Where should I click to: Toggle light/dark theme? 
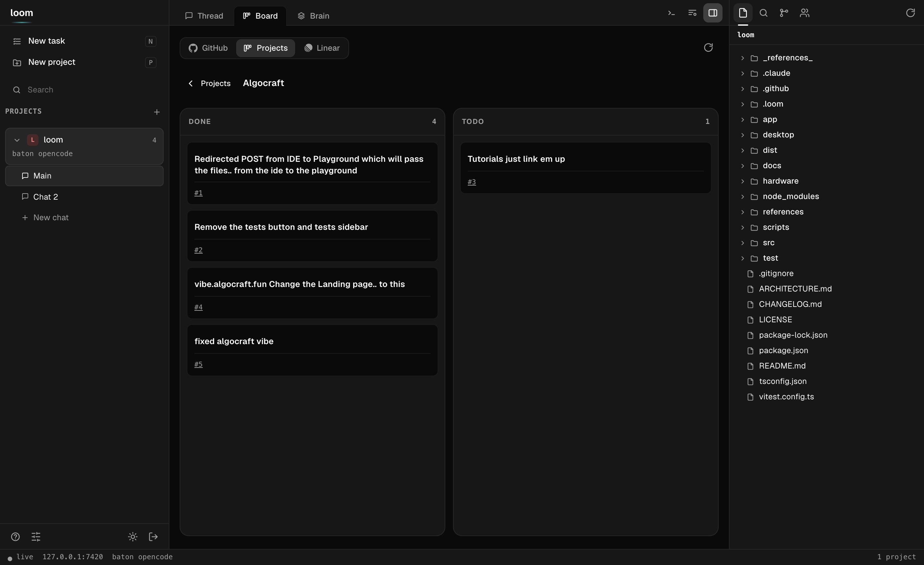(133, 536)
